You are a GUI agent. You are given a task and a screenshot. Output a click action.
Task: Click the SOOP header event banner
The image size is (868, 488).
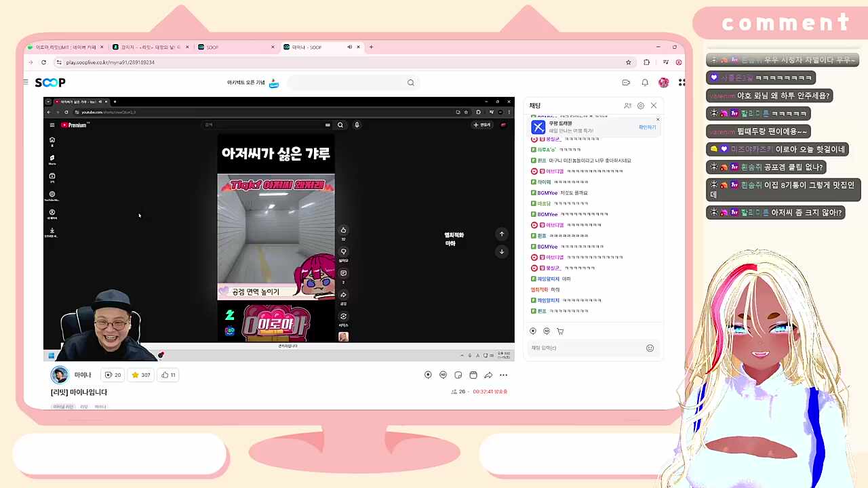coord(253,83)
